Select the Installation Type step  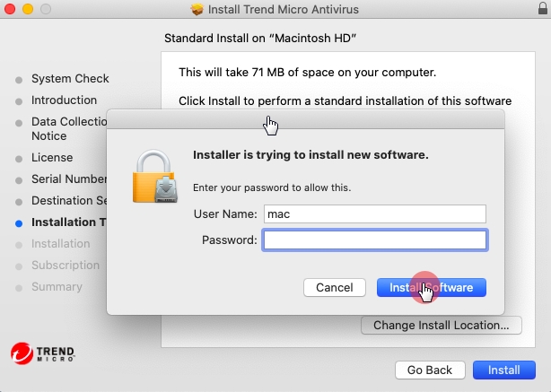pyautogui.click(x=68, y=222)
